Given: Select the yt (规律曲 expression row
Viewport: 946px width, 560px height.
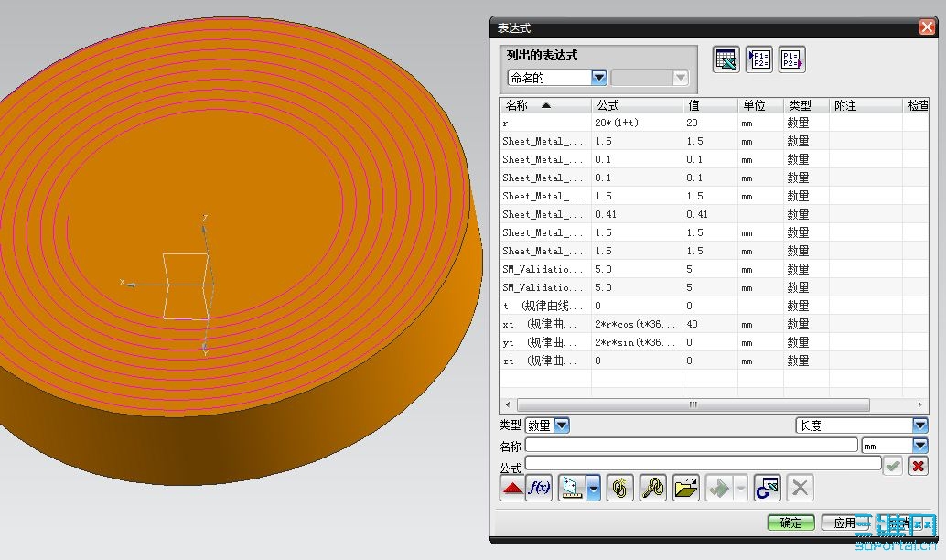Looking at the screenshot, I should (x=714, y=342).
